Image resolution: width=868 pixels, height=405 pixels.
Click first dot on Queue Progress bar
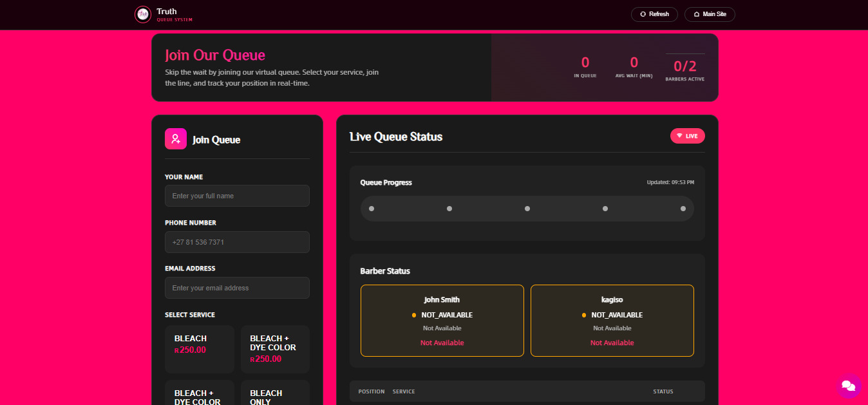point(372,209)
